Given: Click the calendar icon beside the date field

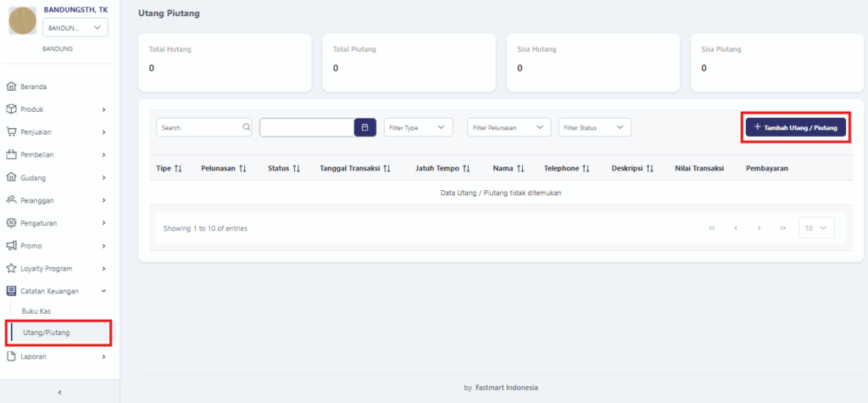Looking at the screenshot, I should (x=364, y=127).
